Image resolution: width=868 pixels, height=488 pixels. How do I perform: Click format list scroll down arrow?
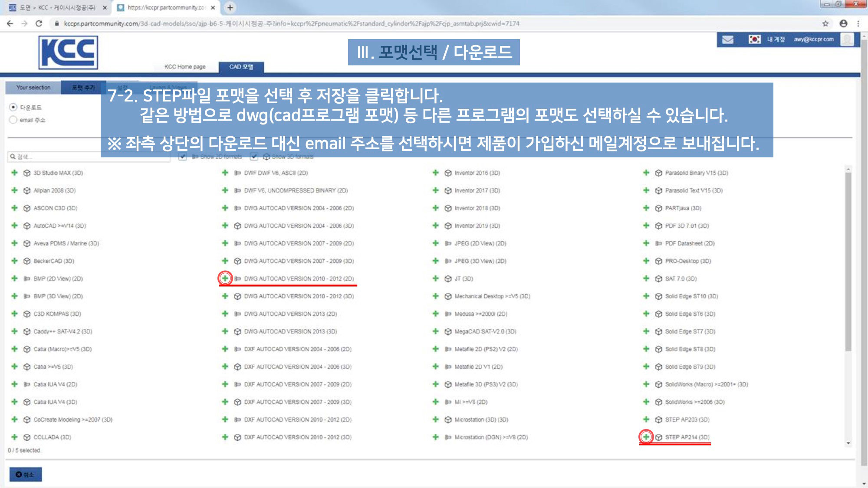(848, 443)
